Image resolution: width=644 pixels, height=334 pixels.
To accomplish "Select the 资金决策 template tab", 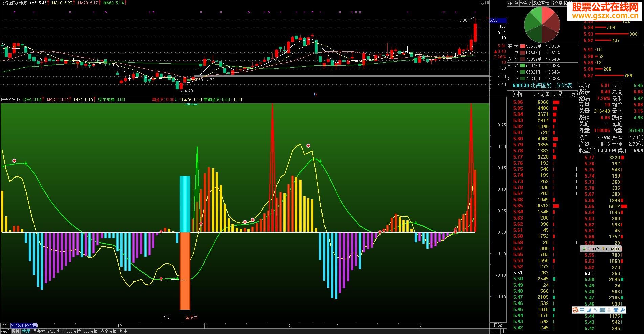I will [109, 331].
